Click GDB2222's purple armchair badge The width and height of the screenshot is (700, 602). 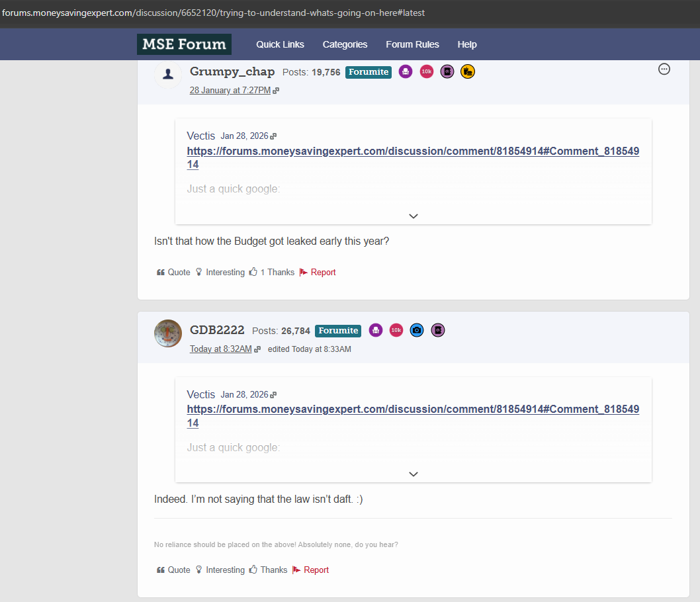click(x=376, y=330)
